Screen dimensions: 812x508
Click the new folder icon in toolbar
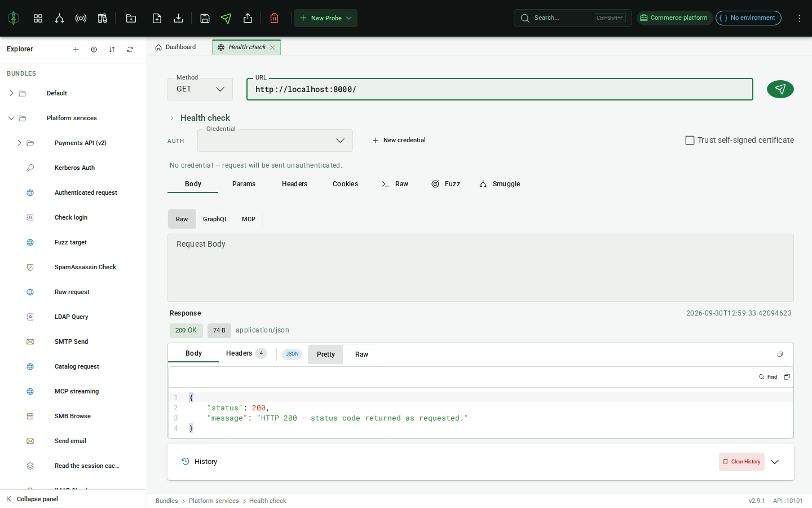tap(131, 18)
